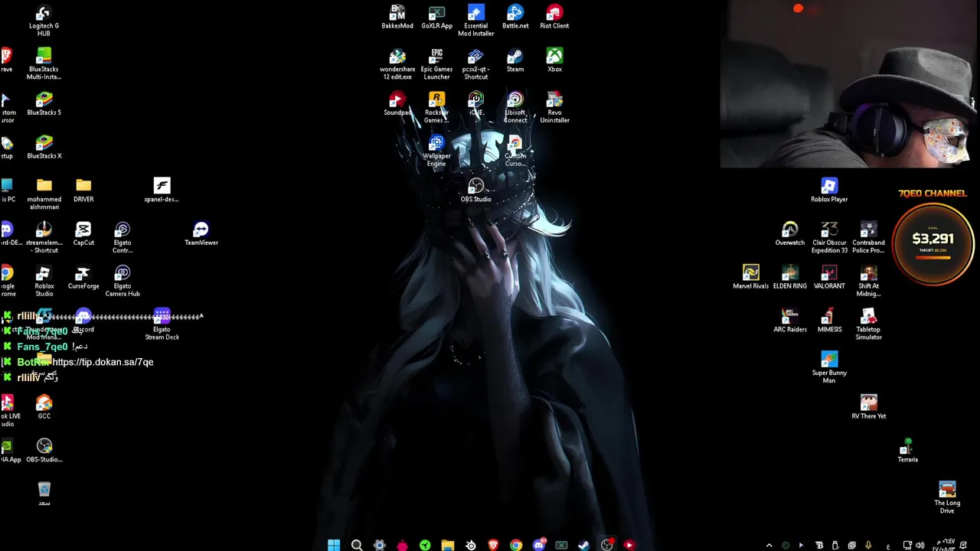
Task: Launch Battle.net
Action: (515, 17)
